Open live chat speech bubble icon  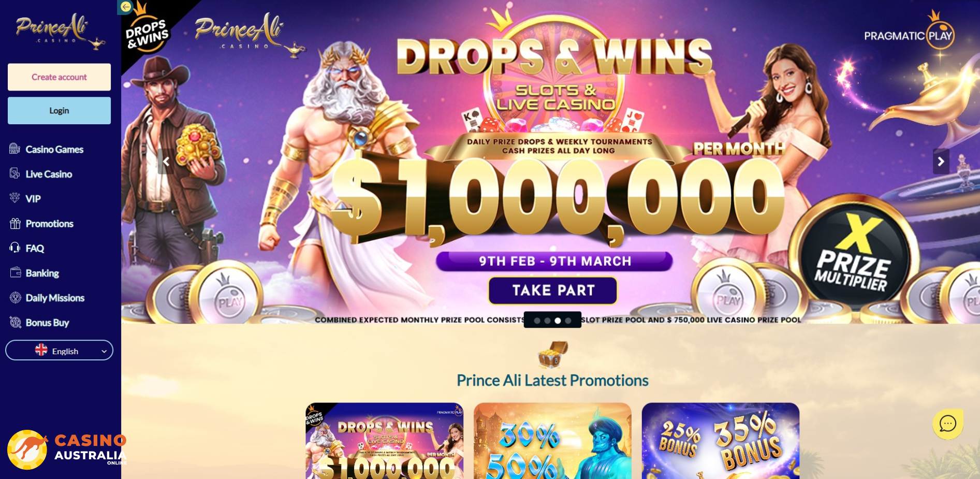(x=947, y=424)
